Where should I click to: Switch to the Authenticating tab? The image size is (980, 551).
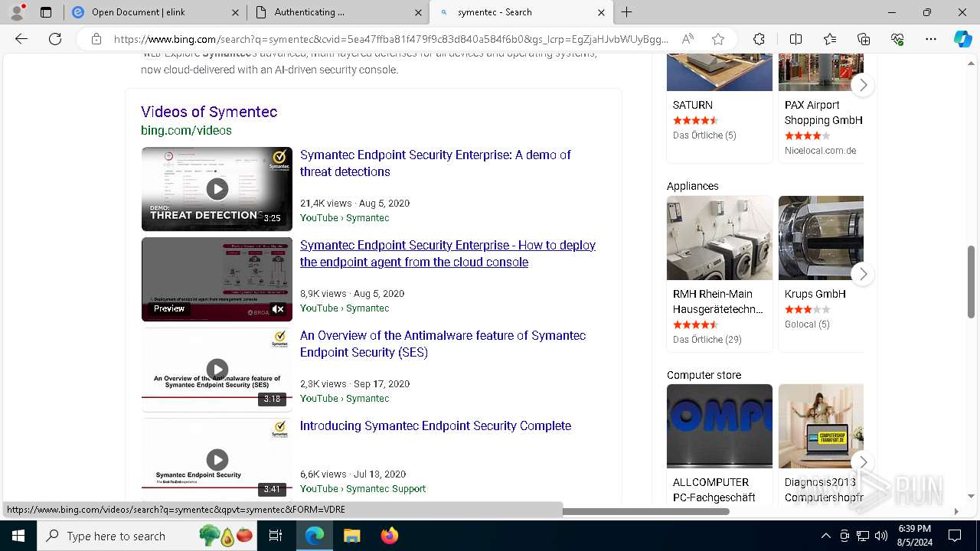pyautogui.click(x=338, y=12)
